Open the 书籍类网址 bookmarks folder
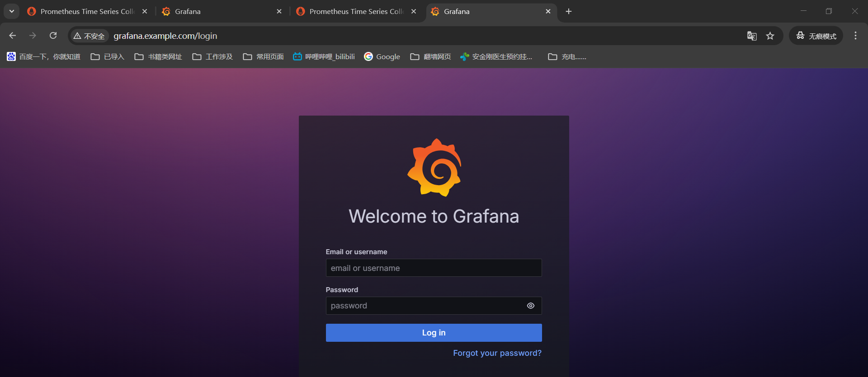Screen dimensions: 868x377 pyautogui.click(x=158, y=56)
